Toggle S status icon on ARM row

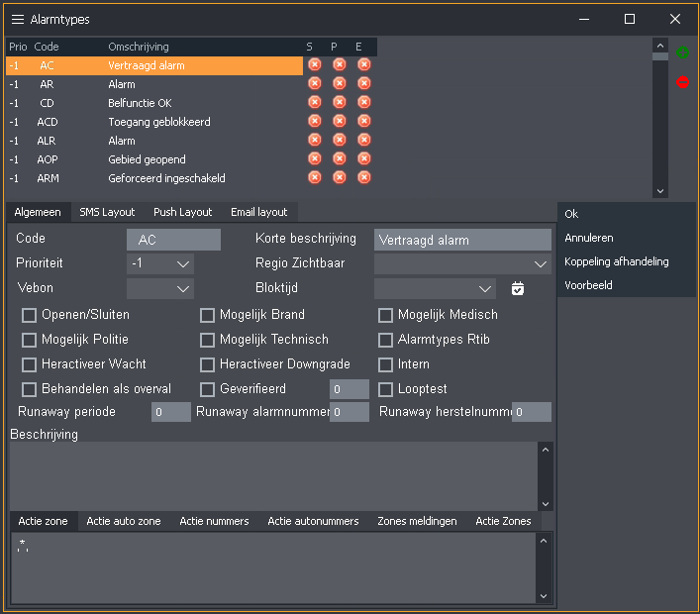coord(315,177)
